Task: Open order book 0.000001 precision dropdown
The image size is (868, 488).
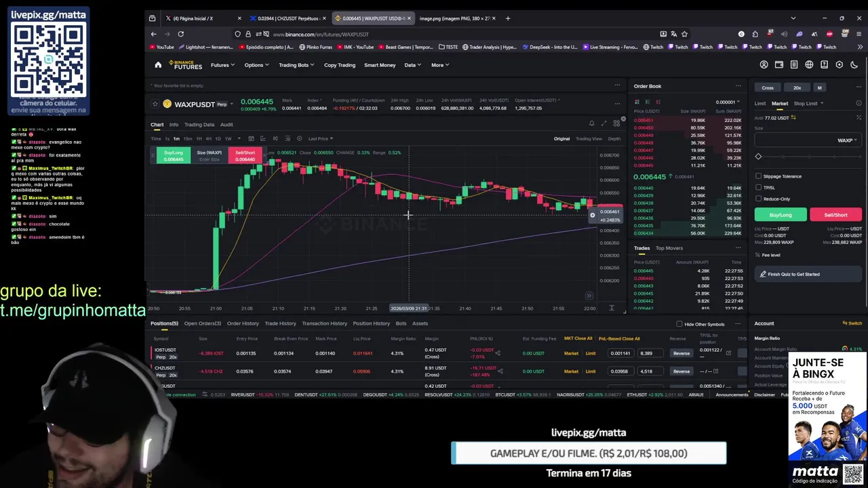Action: 727,102
